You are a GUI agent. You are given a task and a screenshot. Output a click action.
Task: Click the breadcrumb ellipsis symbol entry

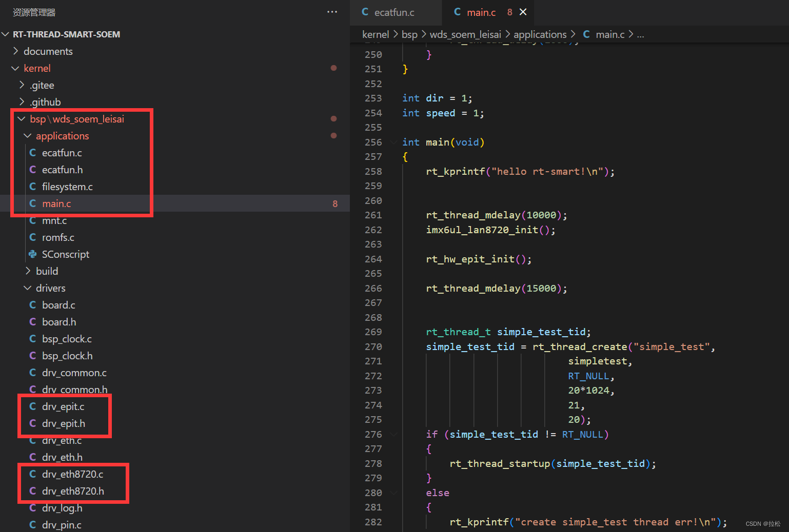(x=640, y=34)
